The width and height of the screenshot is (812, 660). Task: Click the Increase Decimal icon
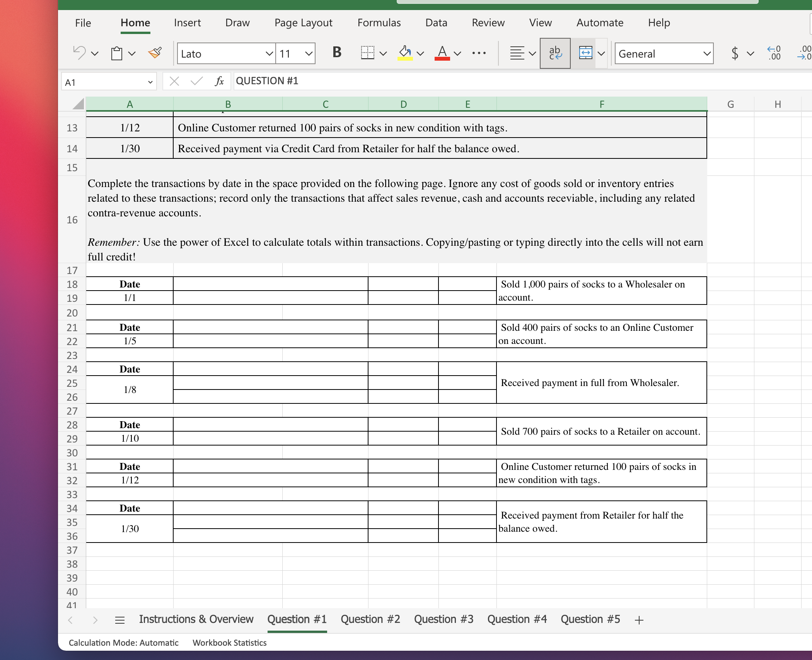(x=774, y=53)
